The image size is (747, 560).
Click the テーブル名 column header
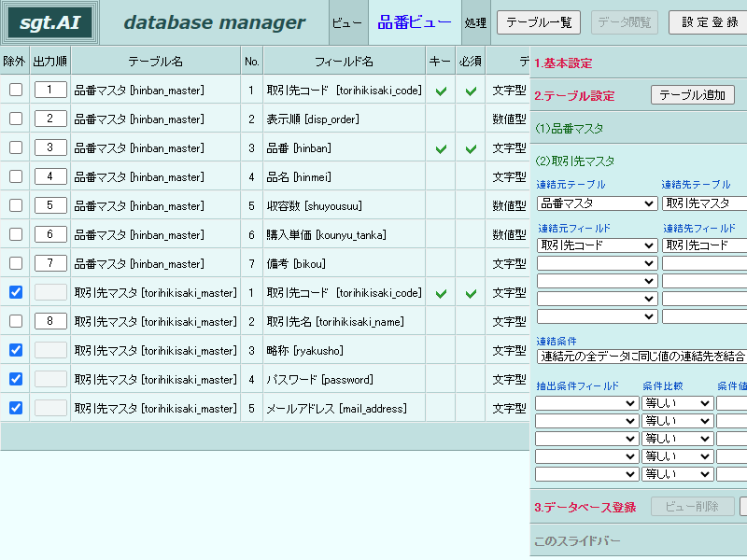point(156,61)
